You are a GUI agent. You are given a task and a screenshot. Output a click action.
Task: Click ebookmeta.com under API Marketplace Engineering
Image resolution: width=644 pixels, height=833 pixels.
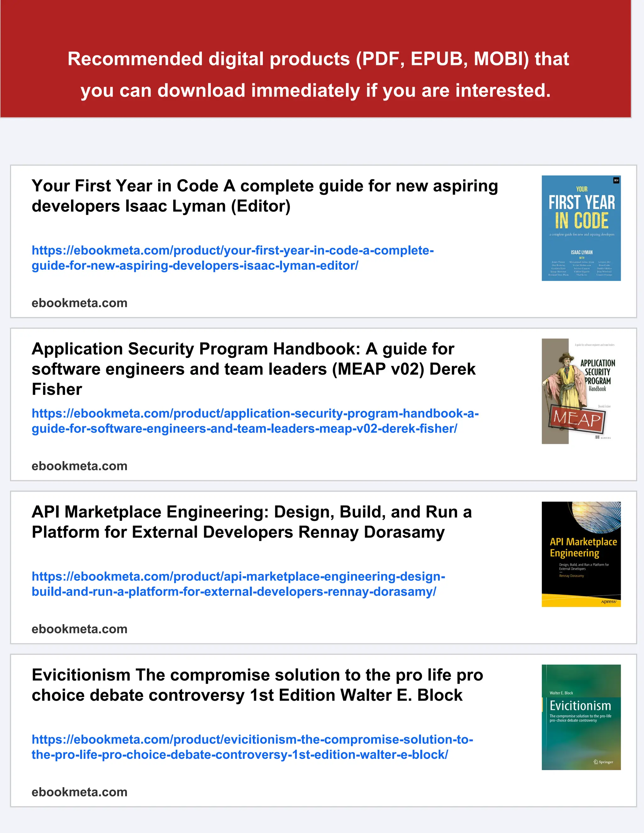[x=79, y=629]
